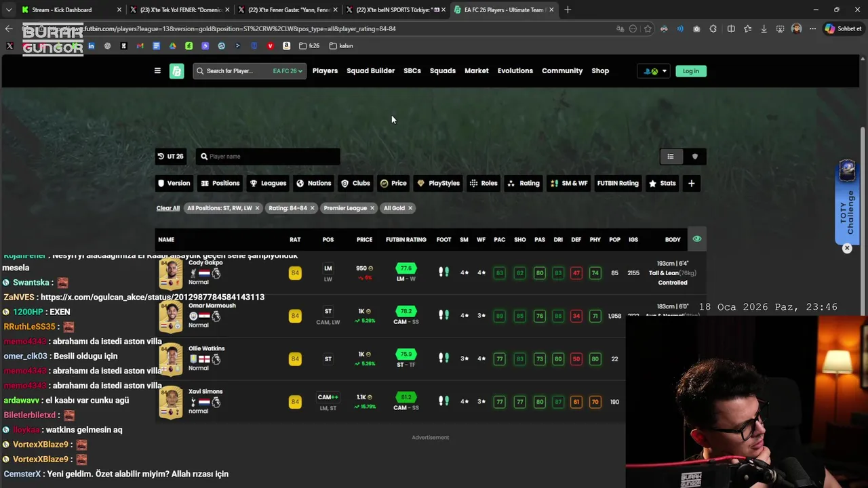Click the Log in button
The height and width of the screenshot is (488, 868).
tap(690, 70)
